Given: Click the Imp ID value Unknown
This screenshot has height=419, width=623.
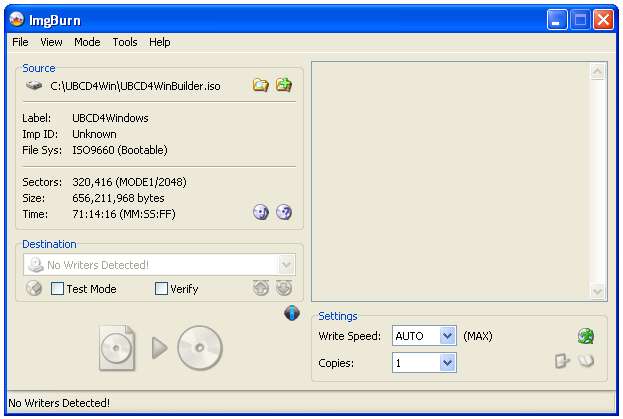Looking at the screenshot, I should tap(94, 134).
